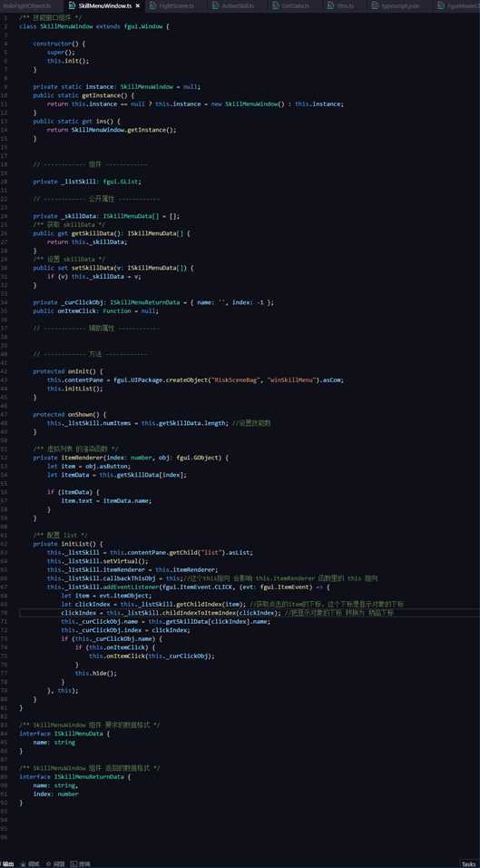This screenshot has height=868, width=480.
Task: Click '_listSkill.itemRenderer = this.itemRenderer;' line
Action: [x=132, y=569]
